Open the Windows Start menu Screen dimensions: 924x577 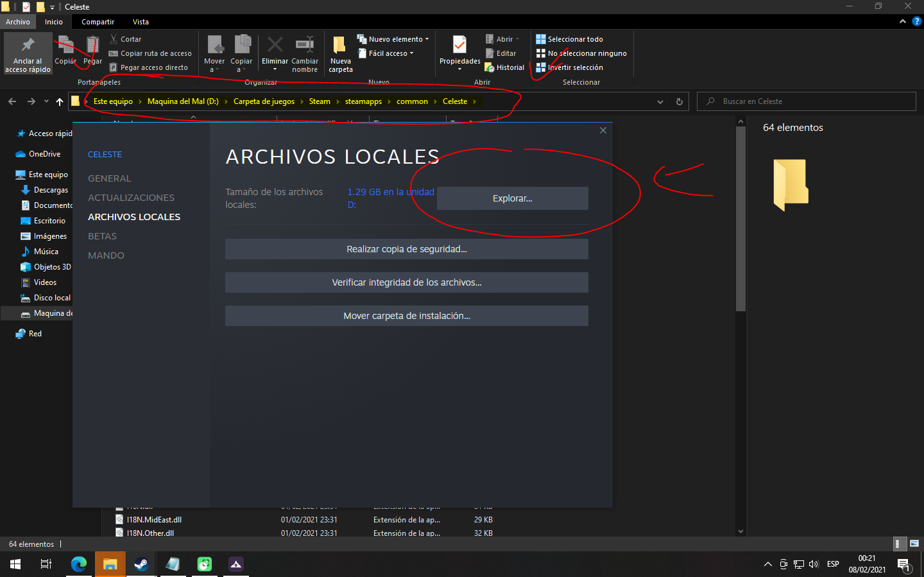pos(15,564)
